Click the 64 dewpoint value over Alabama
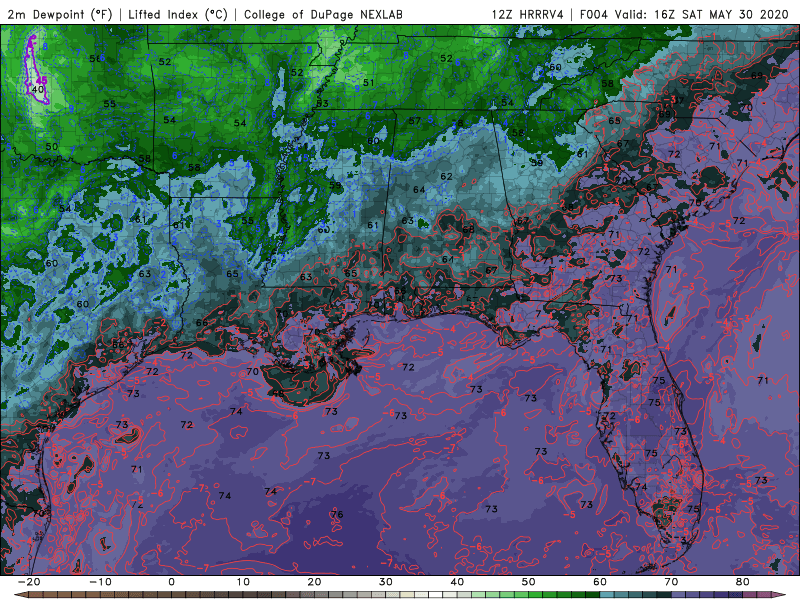This screenshot has width=800, height=600. [419, 189]
